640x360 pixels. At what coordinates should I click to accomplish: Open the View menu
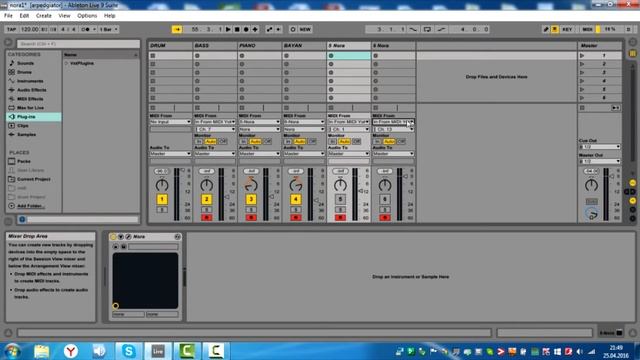coord(64,16)
